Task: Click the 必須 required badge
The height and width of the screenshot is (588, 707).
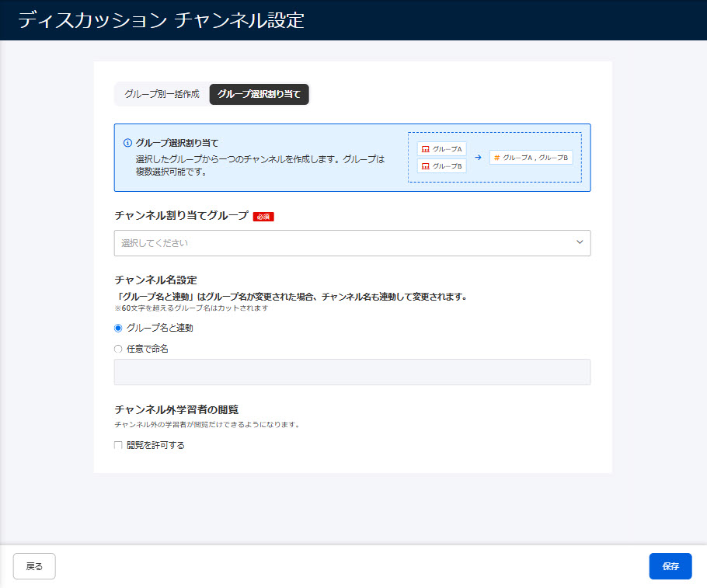Action: tap(263, 217)
